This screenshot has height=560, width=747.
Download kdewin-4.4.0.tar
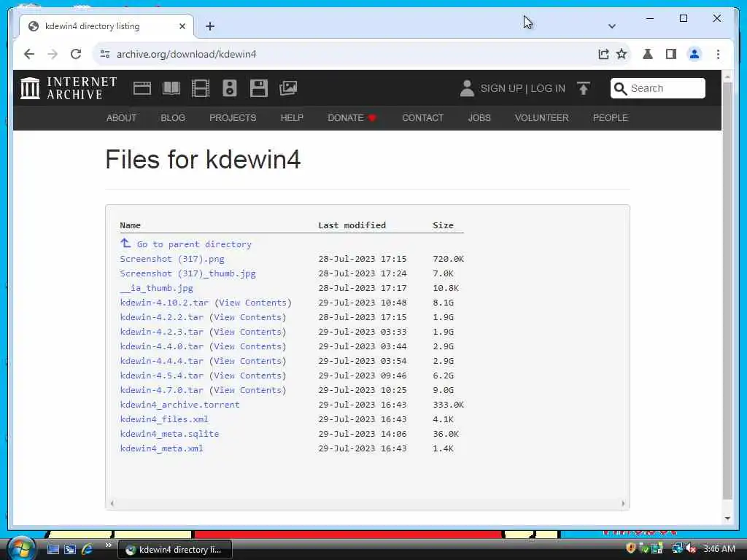click(161, 346)
